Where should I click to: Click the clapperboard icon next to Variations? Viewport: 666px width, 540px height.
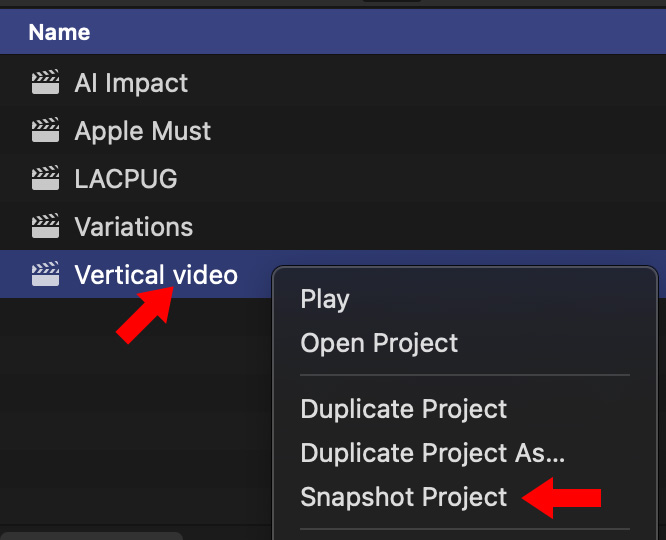click(x=45, y=227)
